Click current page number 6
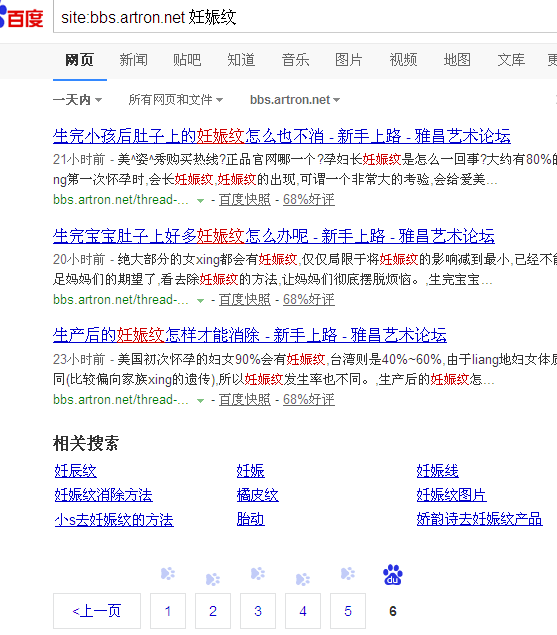This screenshot has width=557, height=635. pyautogui.click(x=393, y=611)
